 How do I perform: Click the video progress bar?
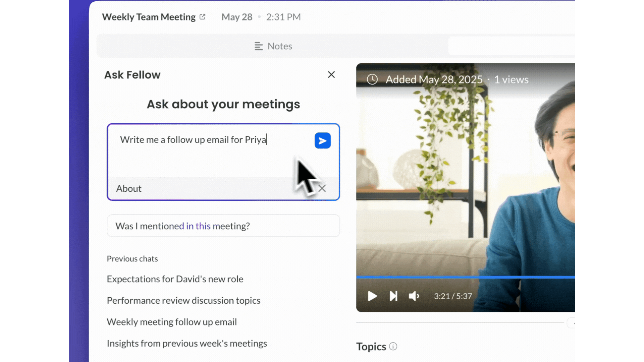pos(466,277)
